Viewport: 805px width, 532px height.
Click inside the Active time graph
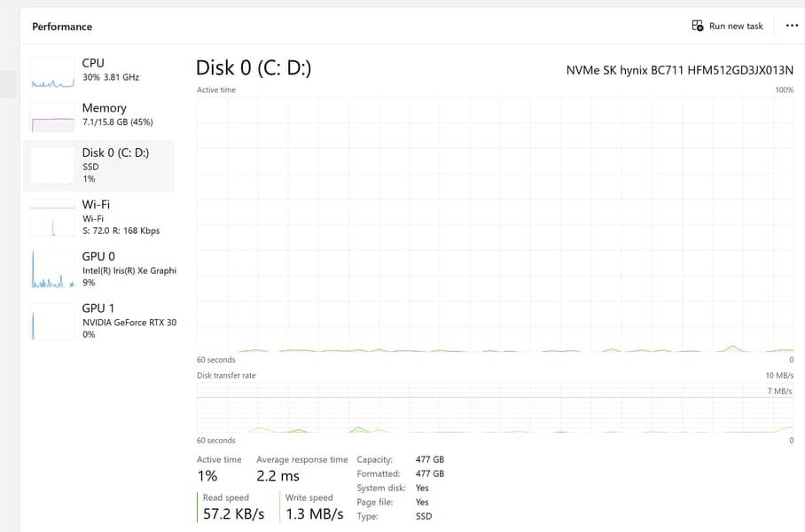495,223
